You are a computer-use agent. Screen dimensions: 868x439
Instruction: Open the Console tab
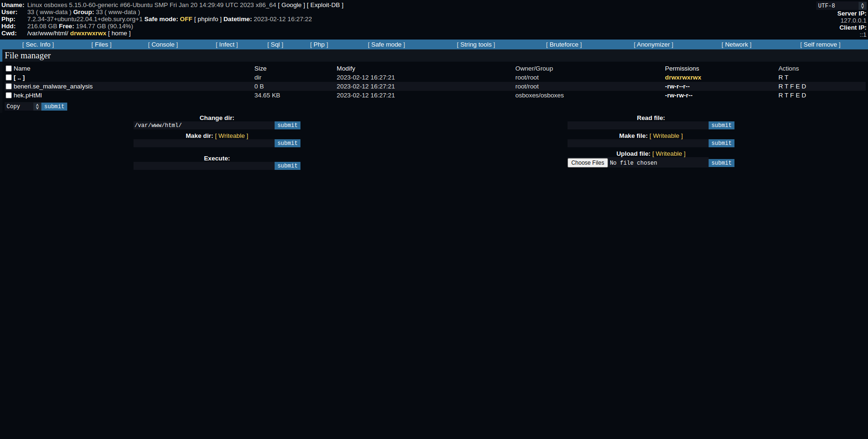pos(163,45)
